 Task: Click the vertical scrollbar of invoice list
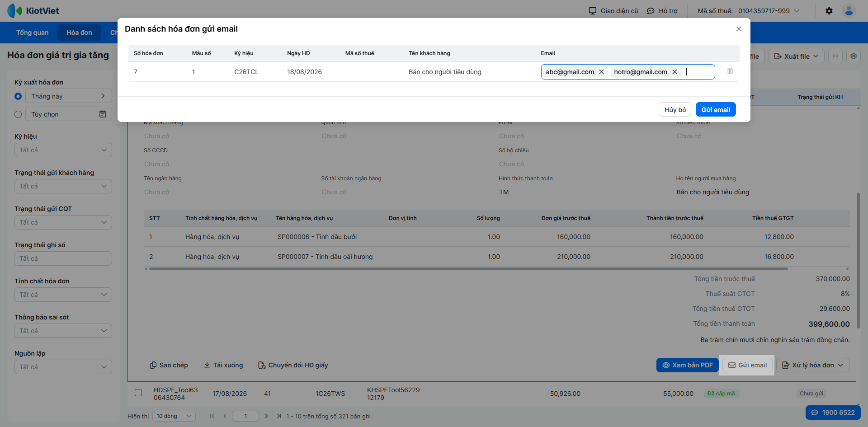coord(858,261)
